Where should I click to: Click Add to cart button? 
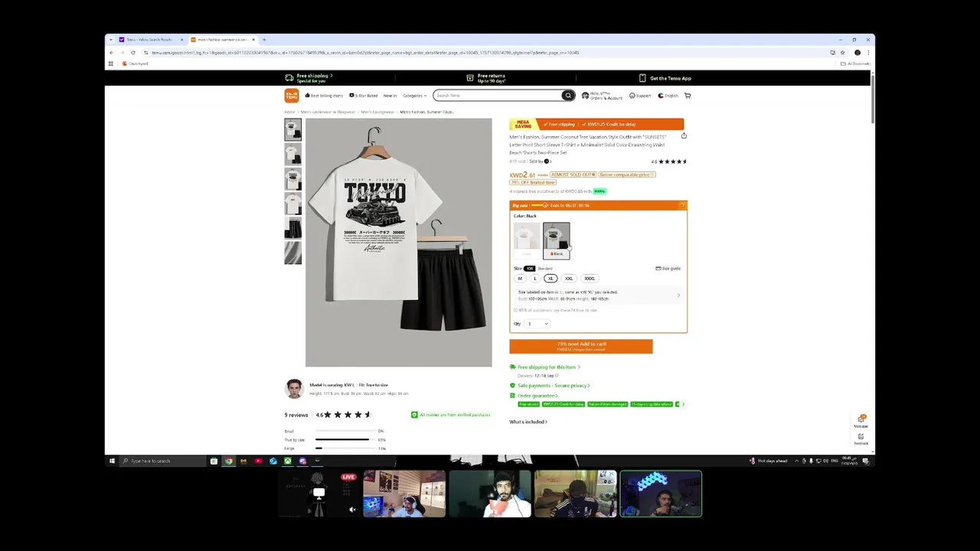pos(581,347)
